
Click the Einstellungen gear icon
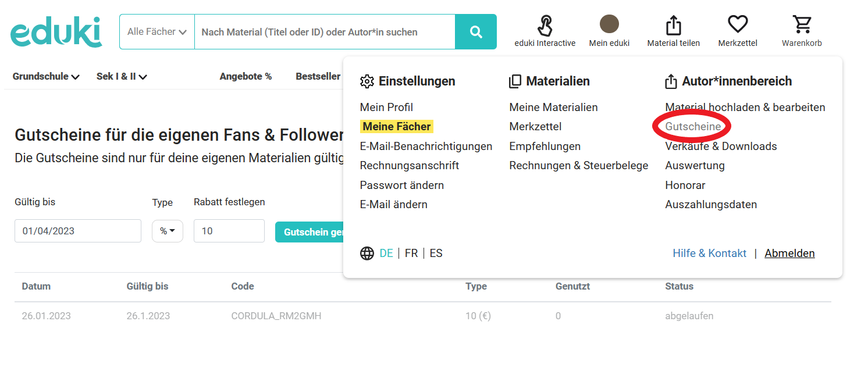[367, 81]
